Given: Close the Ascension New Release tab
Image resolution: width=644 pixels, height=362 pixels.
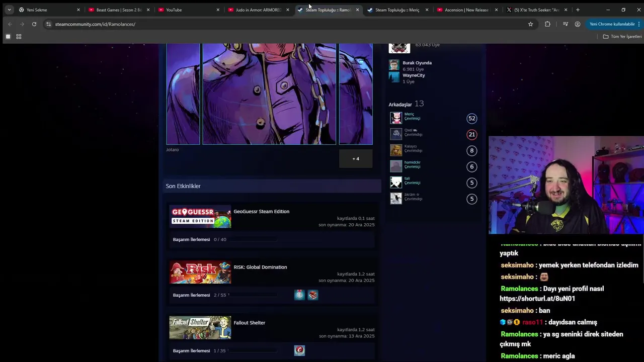Looking at the screenshot, I should pyautogui.click(x=496, y=10).
